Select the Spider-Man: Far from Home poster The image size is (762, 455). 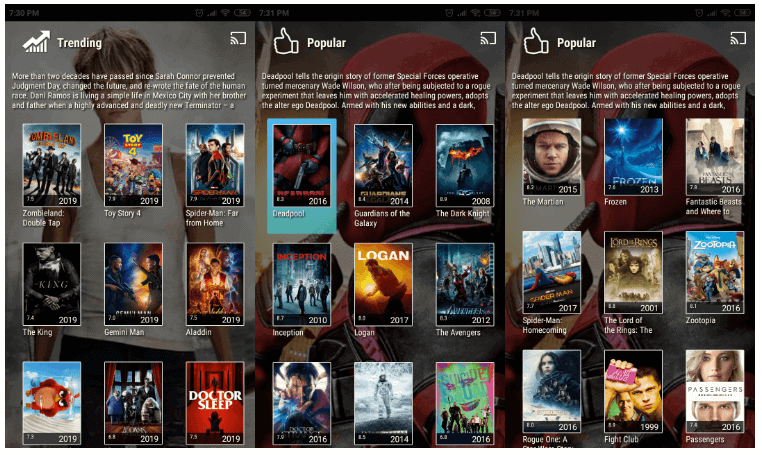coord(215,165)
